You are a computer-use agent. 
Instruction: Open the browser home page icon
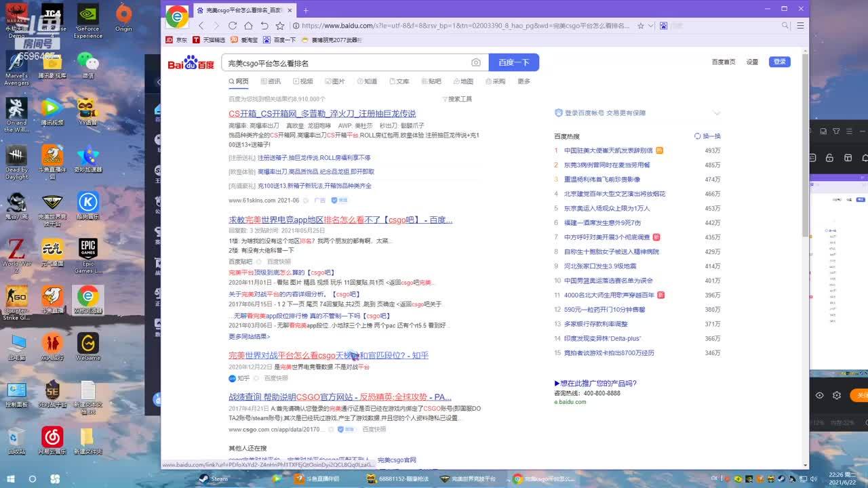(x=248, y=26)
